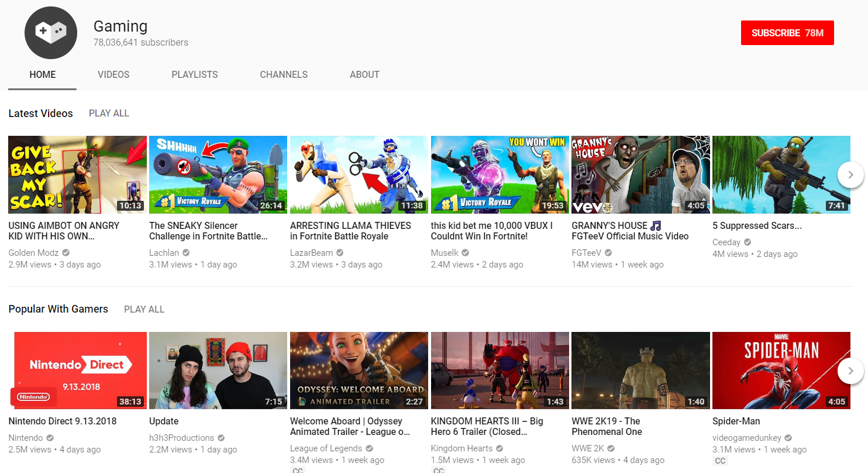Open title 'GRANNY'S HOUSE FGTeeV Official Music Video'
Screen dimensions: 868x473
pos(630,231)
